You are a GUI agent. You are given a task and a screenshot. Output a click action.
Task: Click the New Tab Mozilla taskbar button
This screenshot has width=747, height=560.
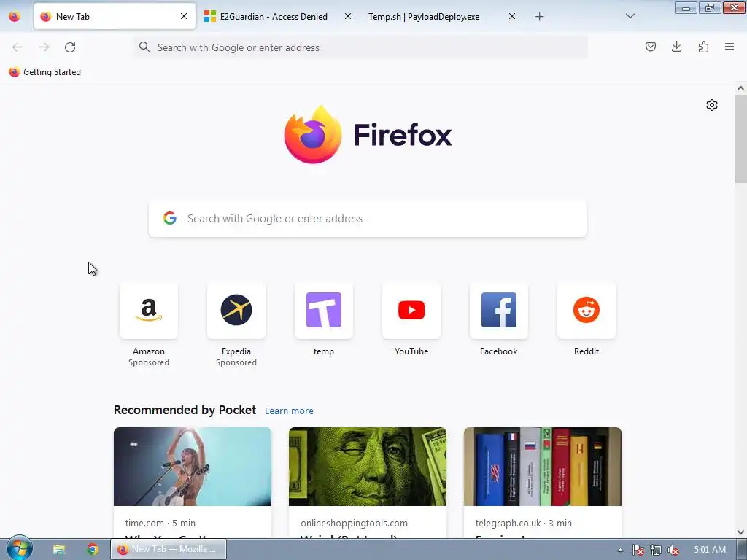click(169, 549)
